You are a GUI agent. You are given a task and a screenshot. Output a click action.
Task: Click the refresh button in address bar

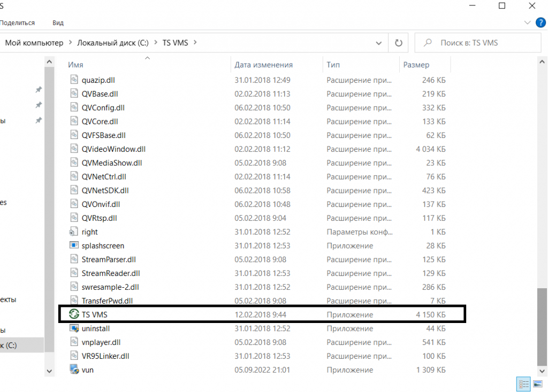(x=398, y=43)
